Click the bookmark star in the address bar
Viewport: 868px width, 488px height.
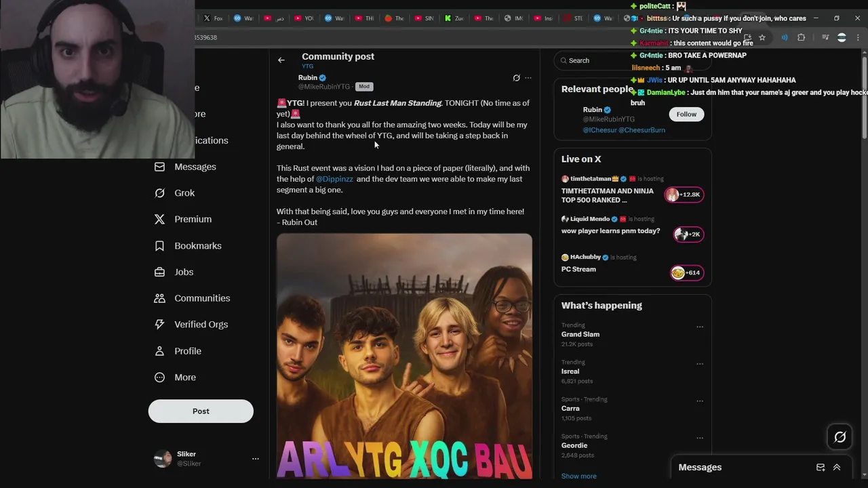coord(762,38)
